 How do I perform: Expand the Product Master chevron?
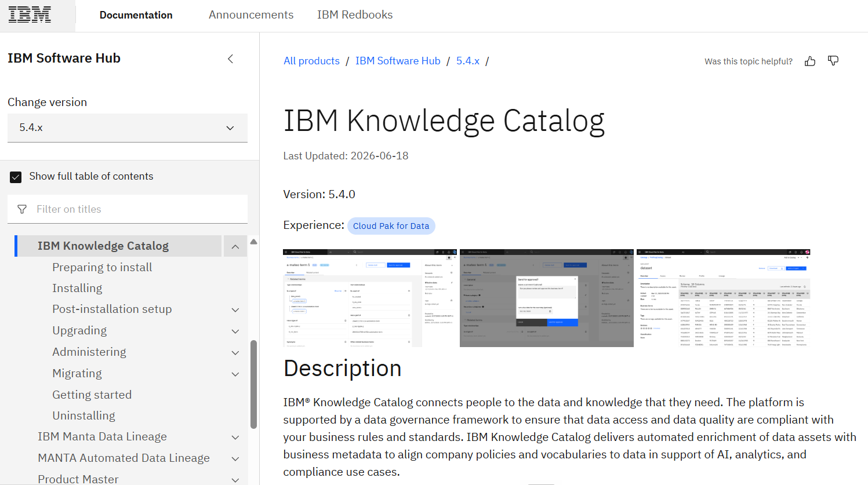[x=235, y=480]
